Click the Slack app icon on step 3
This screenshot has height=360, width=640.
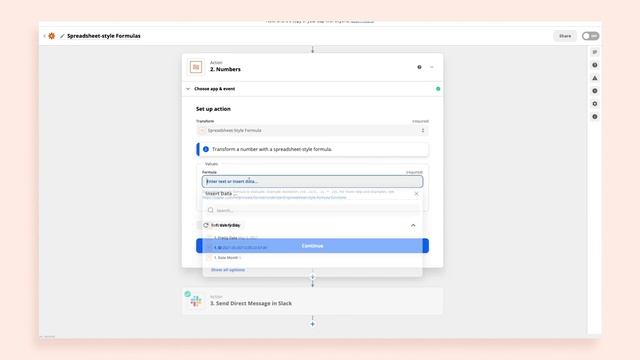click(196, 301)
